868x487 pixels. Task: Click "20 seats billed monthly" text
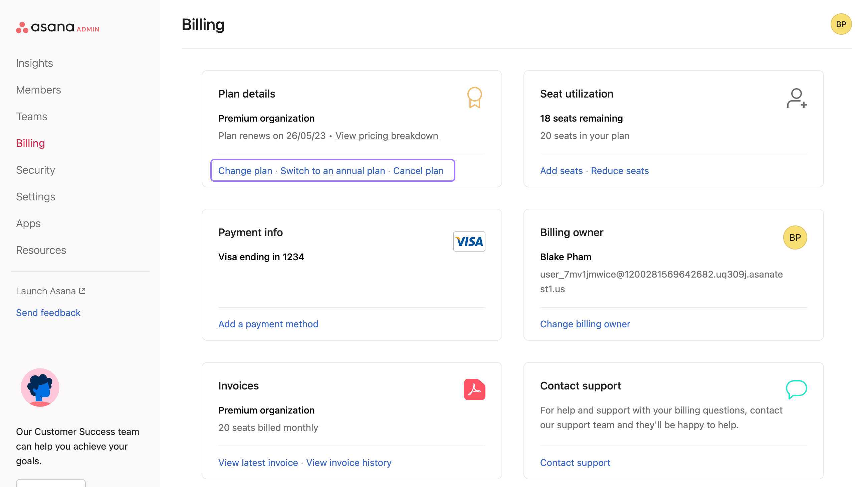268,427
